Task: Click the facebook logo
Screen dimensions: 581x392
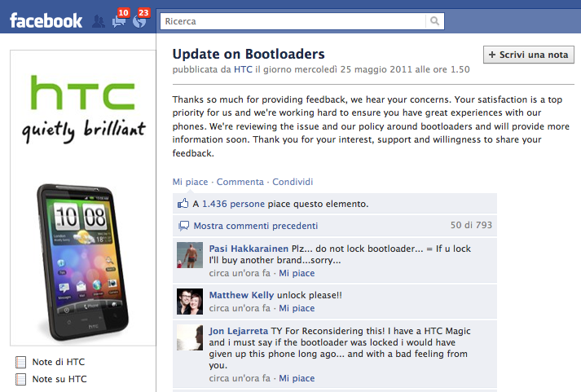Action: point(46,20)
